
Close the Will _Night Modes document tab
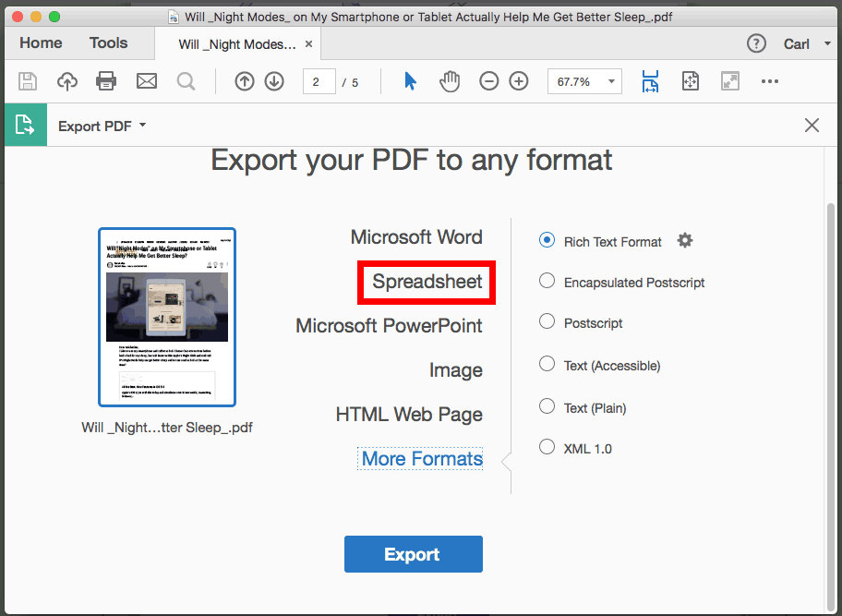coord(308,44)
